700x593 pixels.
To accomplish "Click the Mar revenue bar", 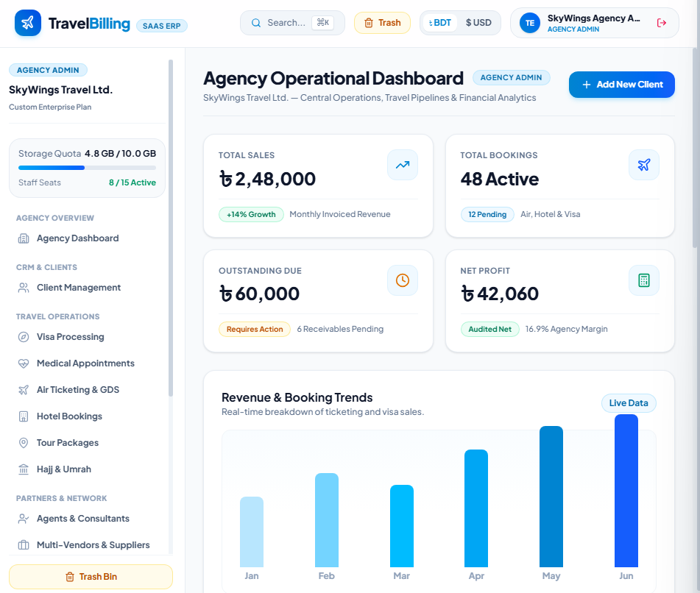I will click(402, 526).
